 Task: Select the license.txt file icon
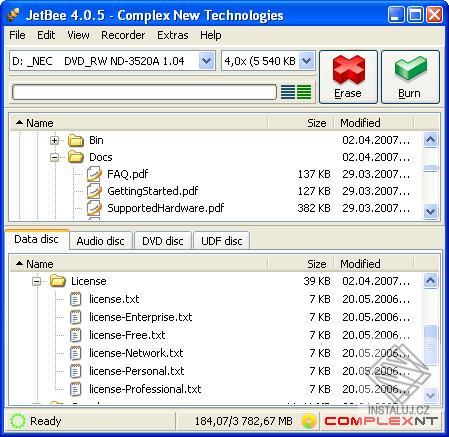76,299
